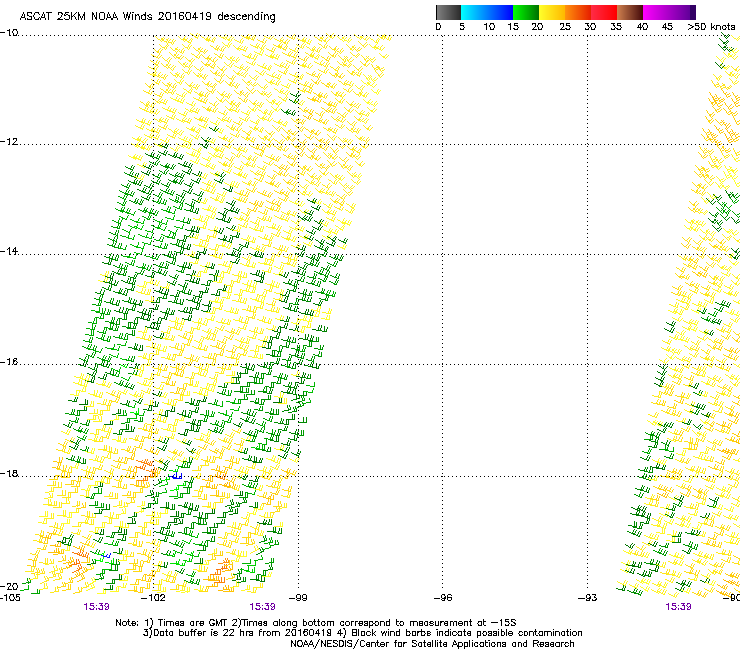Click the blue wind barb near -18 latitude
This screenshot has width=740, height=650.
coord(177,476)
